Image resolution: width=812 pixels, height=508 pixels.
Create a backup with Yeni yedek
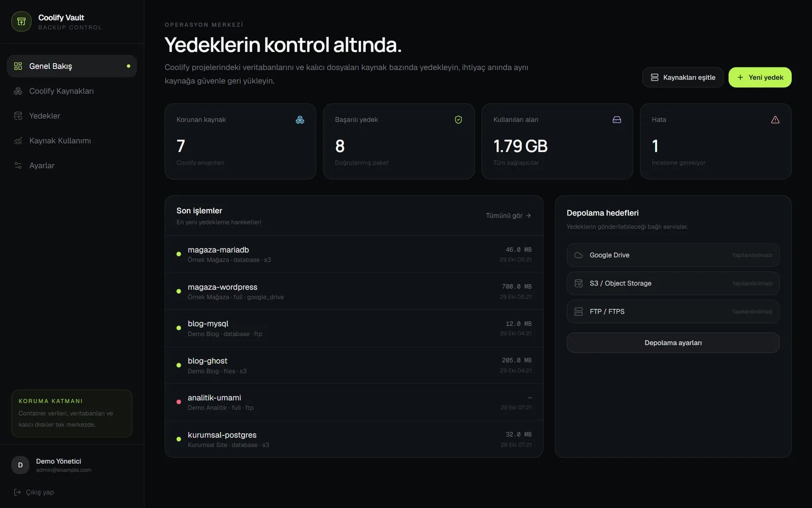point(760,77)
